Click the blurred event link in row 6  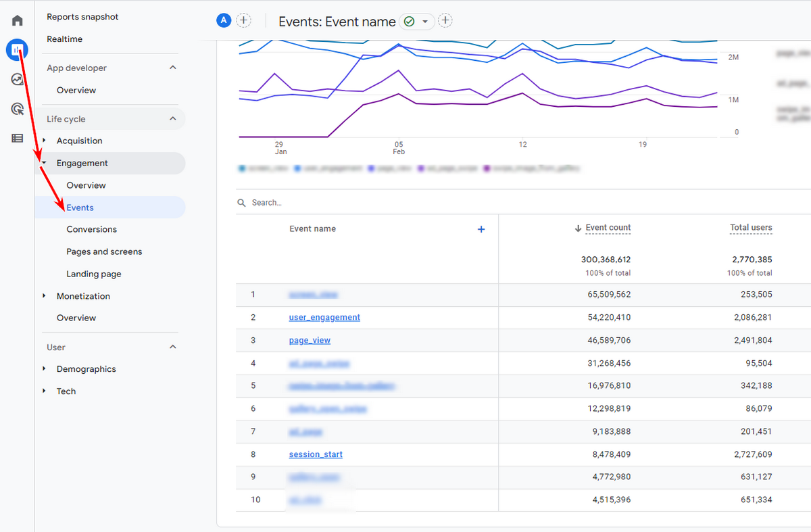(328, 409)
